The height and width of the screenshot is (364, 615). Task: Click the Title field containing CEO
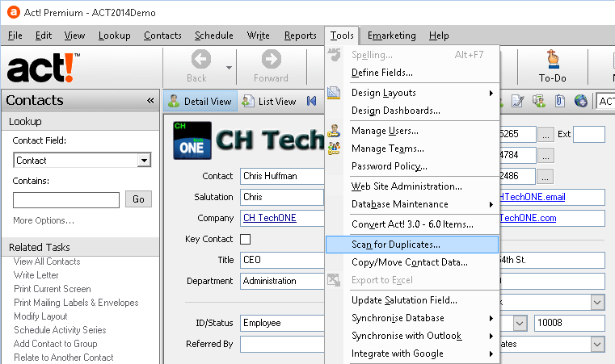click(x=282, y=260)
